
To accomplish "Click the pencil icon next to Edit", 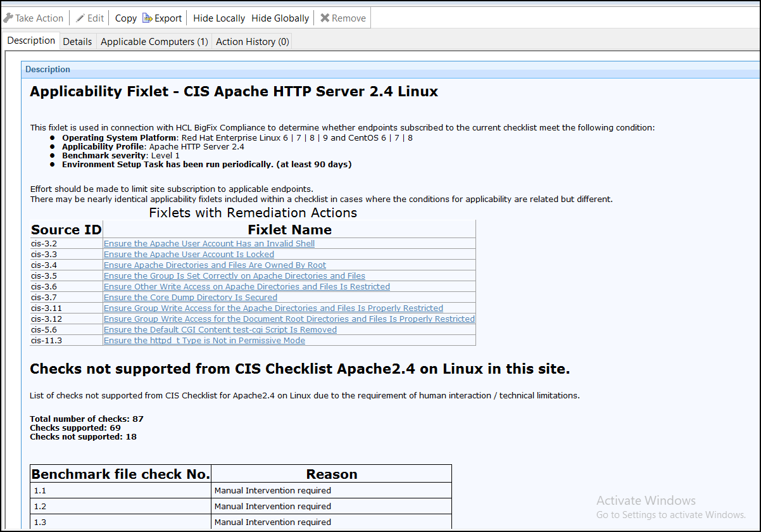I will tap(79, 18).
